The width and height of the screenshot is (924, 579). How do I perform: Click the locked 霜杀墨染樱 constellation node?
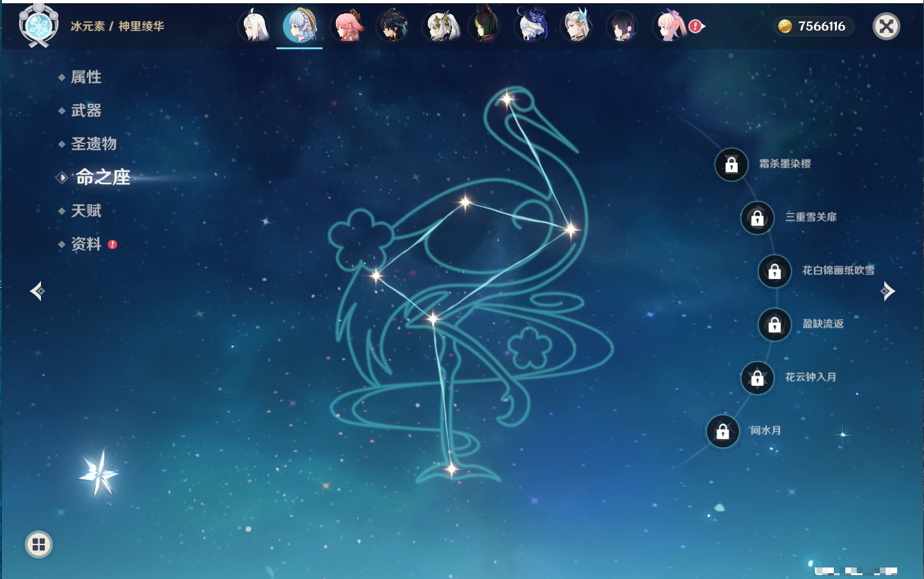coord(731,164)
